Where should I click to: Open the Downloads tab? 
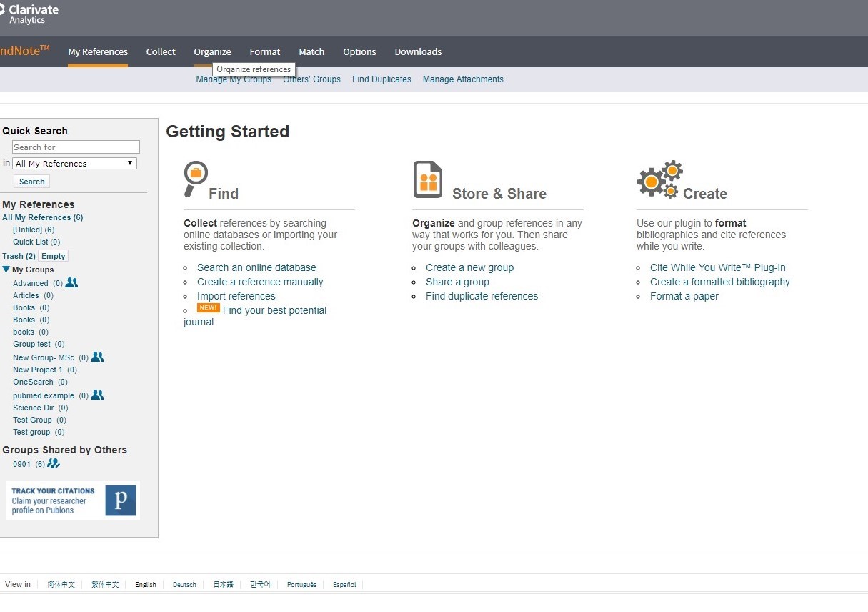418,51
